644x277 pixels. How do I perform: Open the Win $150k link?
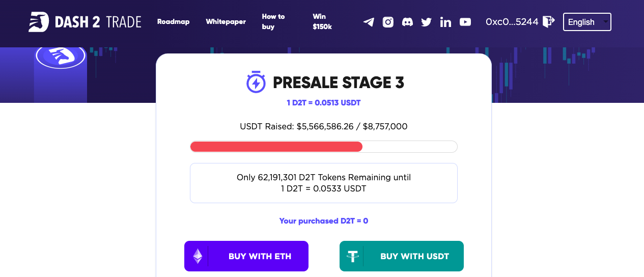[322, 22]
